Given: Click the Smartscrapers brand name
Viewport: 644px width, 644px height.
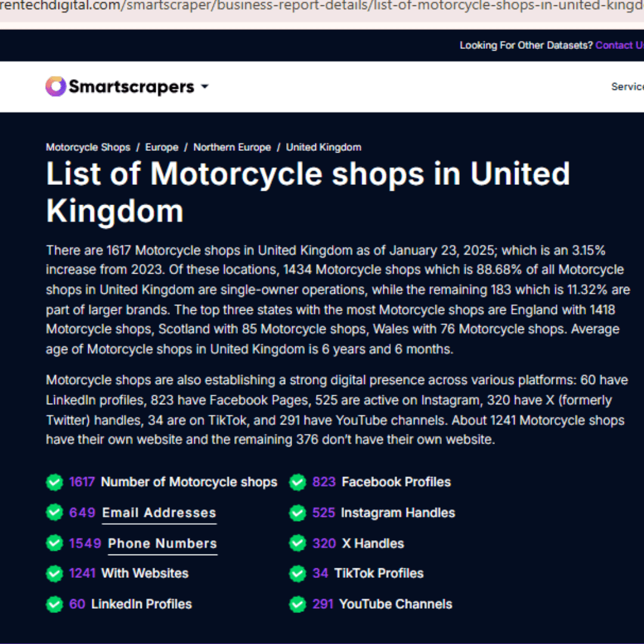Looking at the screenshot, I should pos(131,86).
